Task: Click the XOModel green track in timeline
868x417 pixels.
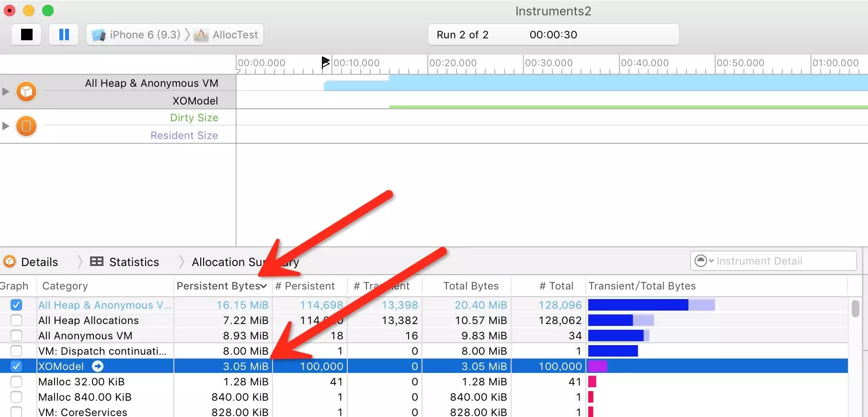Action: pos(628,107)
